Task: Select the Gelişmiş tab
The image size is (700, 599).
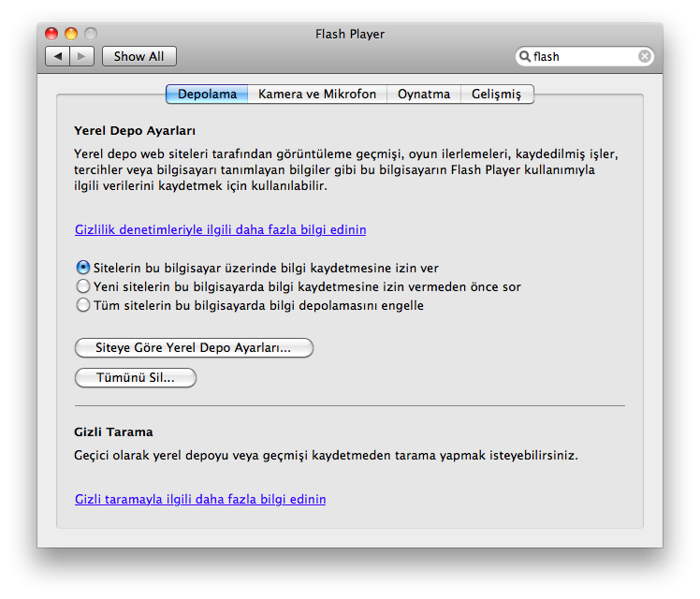Action: click(x=497, y=94)
